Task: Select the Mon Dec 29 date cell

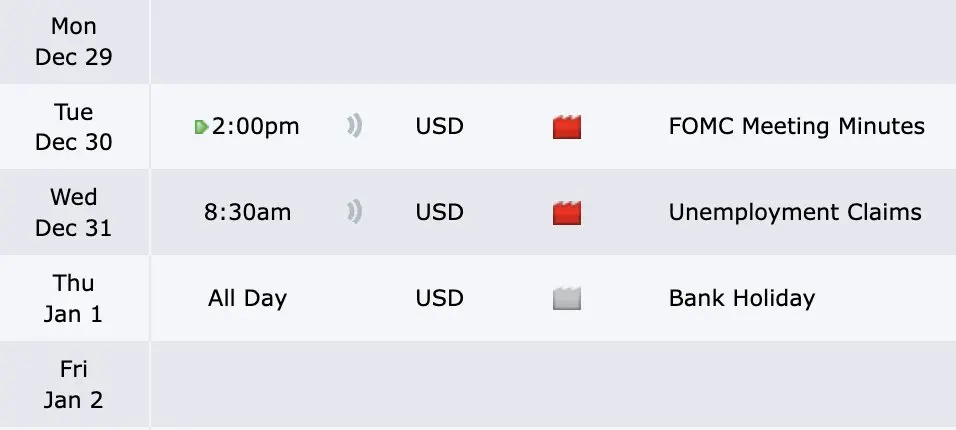Action: 74,42
